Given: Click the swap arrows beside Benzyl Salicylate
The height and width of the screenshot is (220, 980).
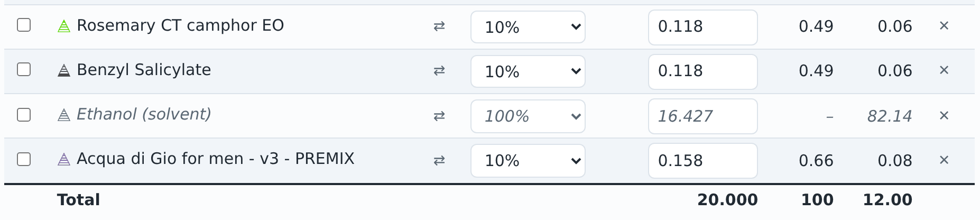Looking at the screenshot, I should 439,71.
